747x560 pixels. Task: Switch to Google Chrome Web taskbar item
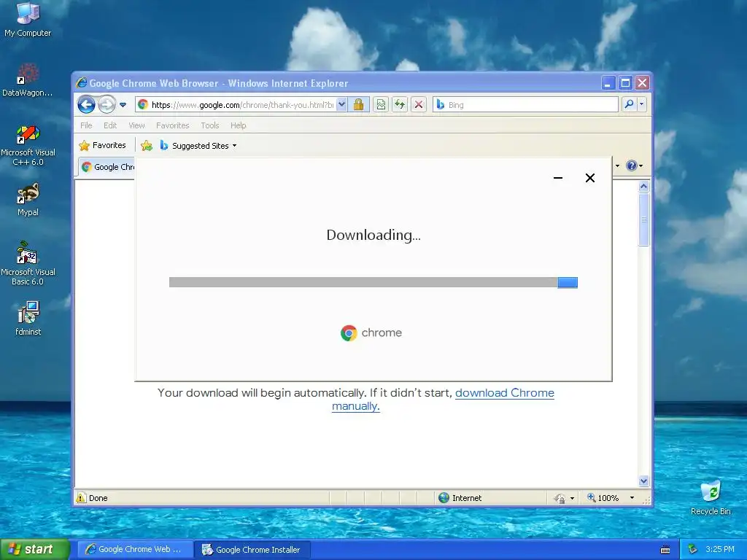135,550
